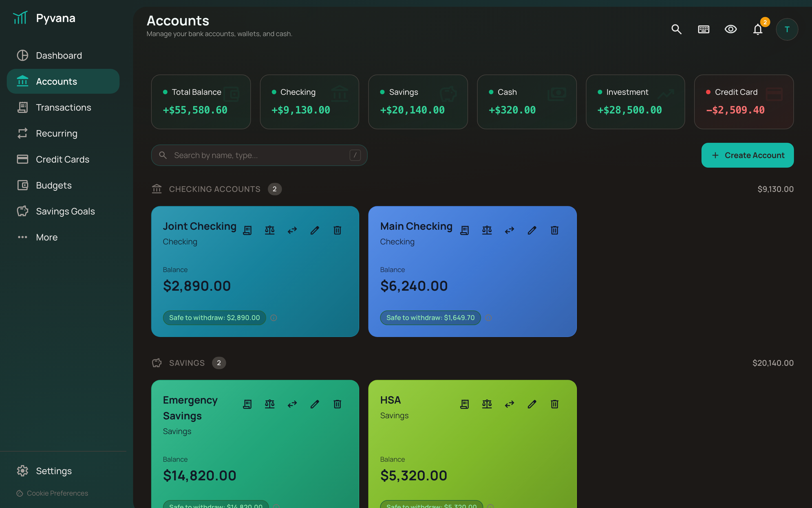Open keyboard shortcuts icon
The height and width of the screenshot is (508, 812).
pos(704,29)
